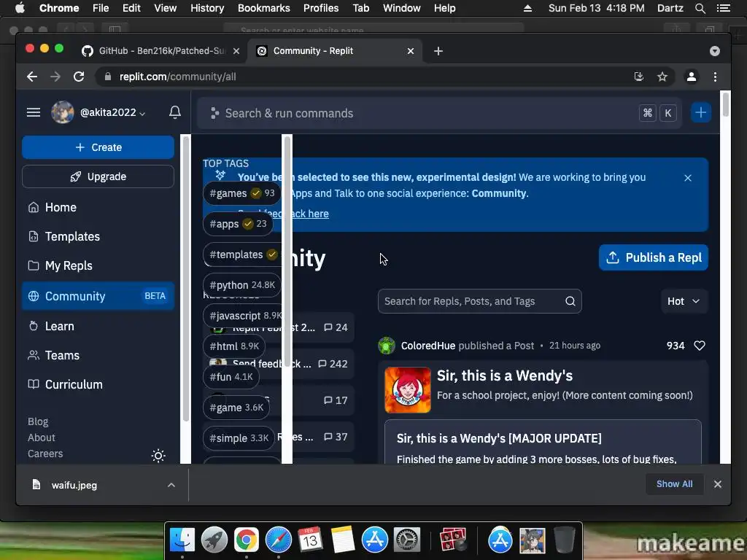Open the Sir, this is a Wendy's title
This screenshot has height=560, width=747.
tap(505, 376)
